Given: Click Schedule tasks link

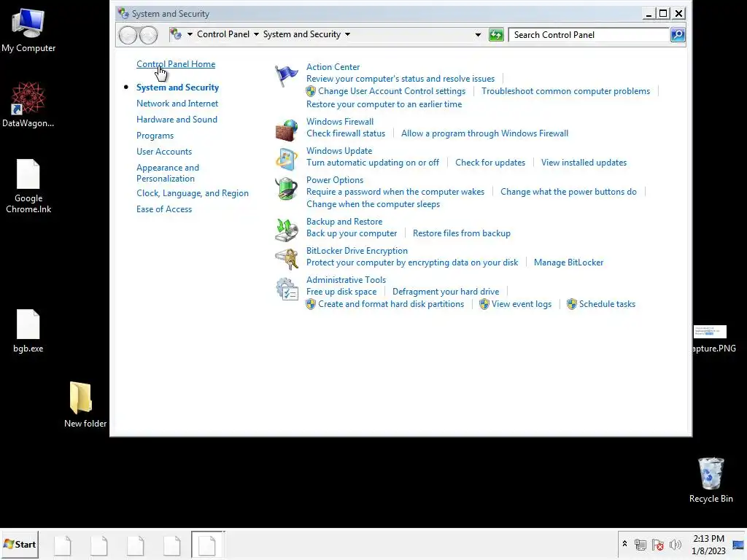Looking at the screenshot, I should (607, 304).
